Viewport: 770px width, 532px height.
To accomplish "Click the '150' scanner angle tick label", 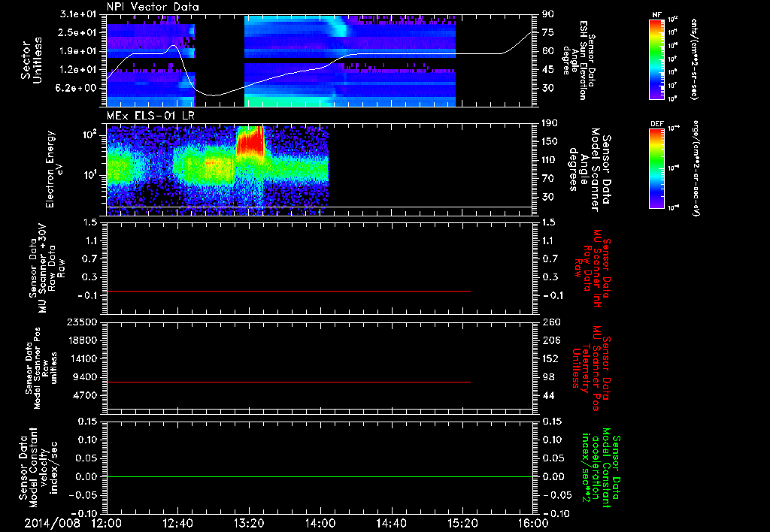I will pos(550,141).
